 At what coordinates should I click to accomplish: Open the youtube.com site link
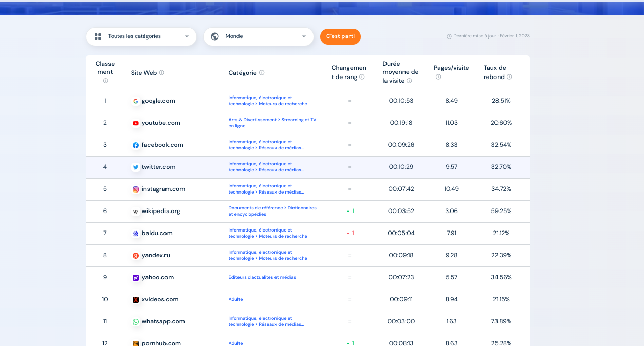click(161, 123)
